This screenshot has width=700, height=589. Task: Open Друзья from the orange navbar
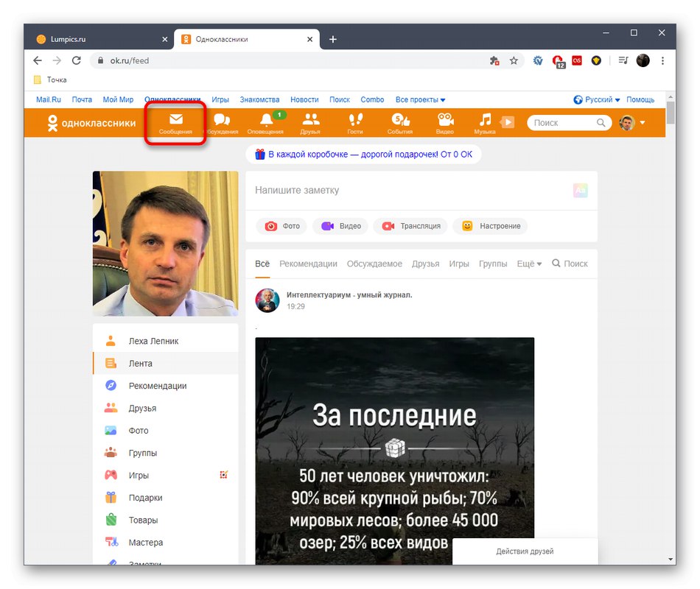pos(310,121)
